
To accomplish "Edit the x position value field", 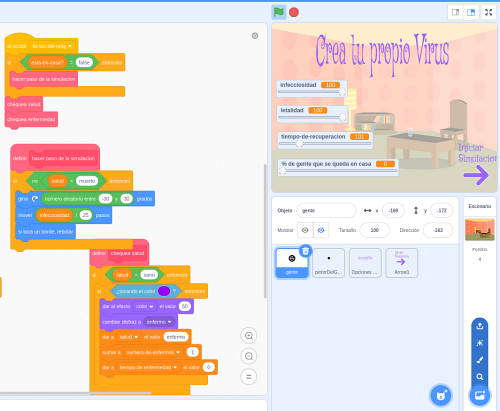I will 393,210.
